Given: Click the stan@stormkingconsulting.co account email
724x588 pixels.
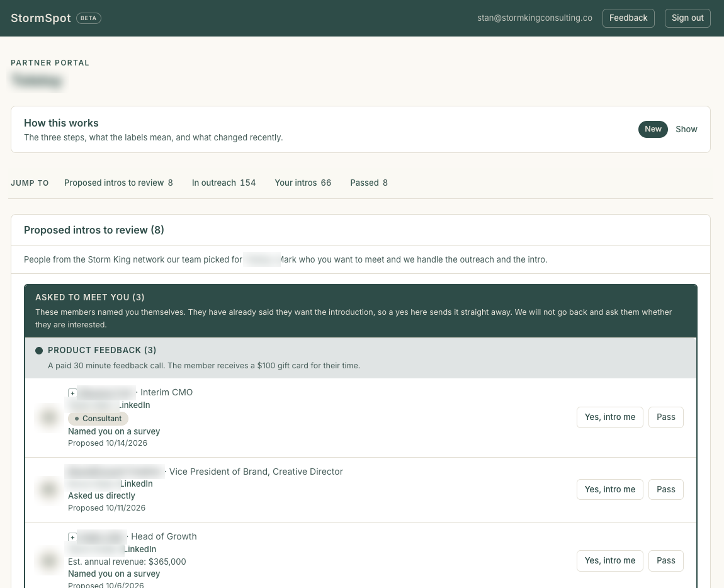Looking at the screenshot, I should pos(535,18).
